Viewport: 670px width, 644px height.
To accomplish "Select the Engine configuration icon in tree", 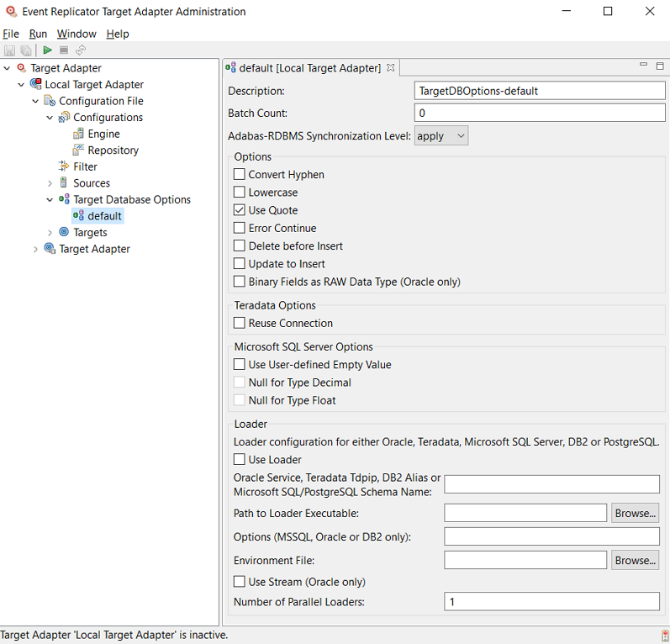I will (x=78, y=134).
